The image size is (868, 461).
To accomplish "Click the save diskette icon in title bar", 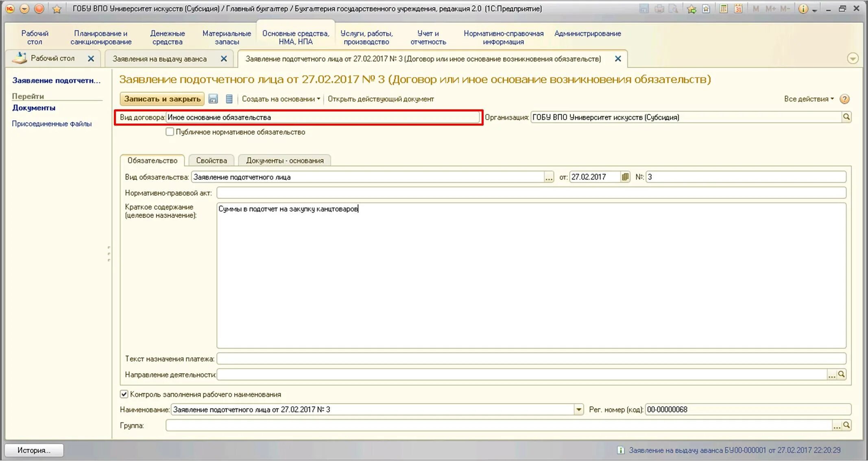I will point(644,9).
